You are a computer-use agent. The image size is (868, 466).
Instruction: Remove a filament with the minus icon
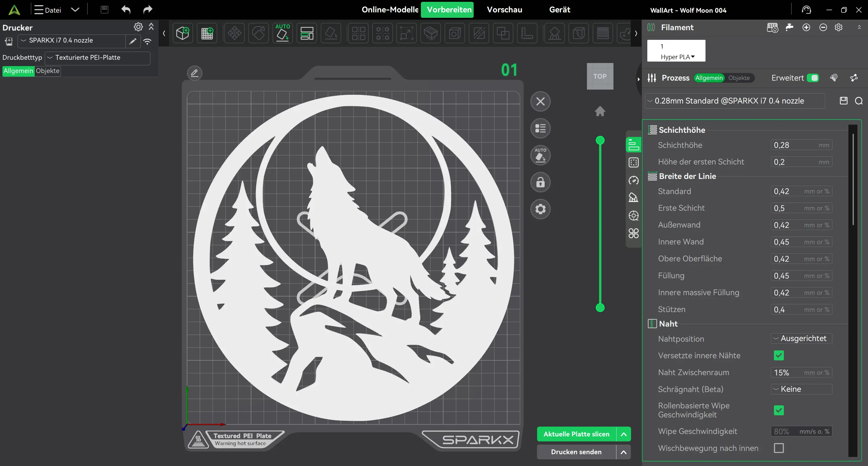tap(823, 27)
